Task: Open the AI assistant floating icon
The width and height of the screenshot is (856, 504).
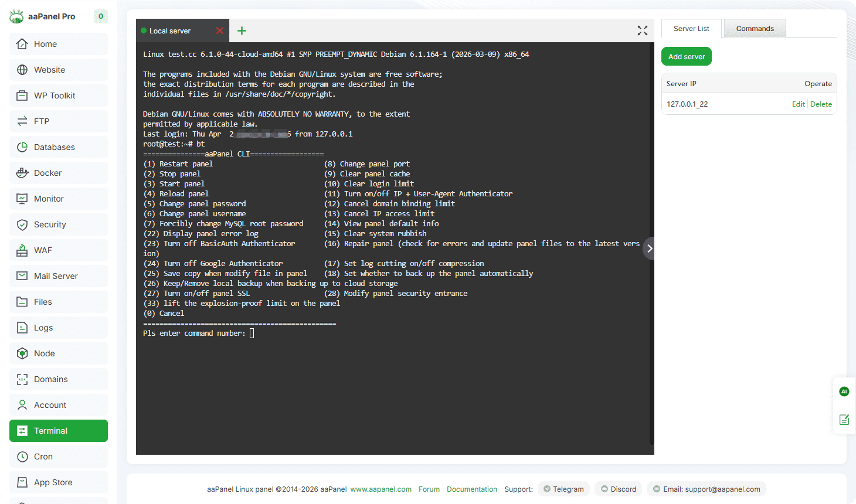Action: [x=844, y=391]
